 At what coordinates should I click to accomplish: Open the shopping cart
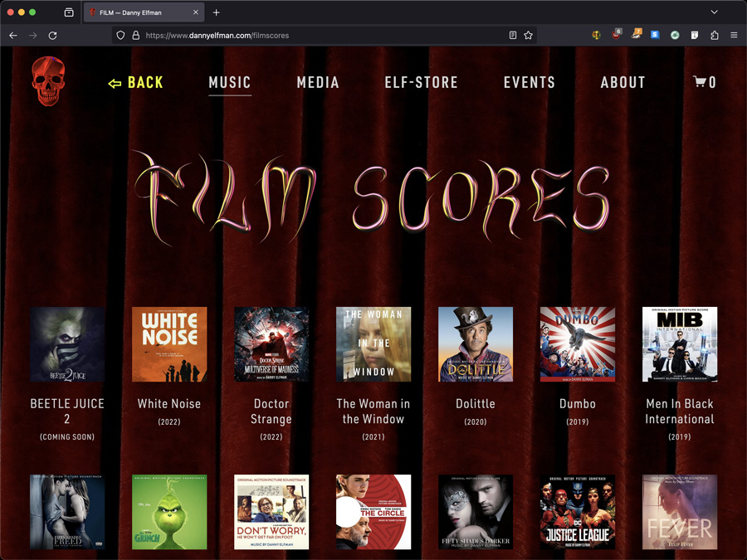[705, 82]
